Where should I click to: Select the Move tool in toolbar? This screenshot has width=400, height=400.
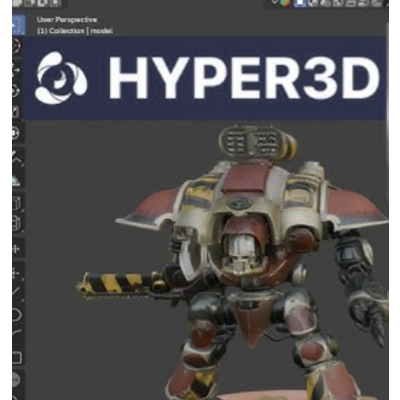[x=17, y=70]
